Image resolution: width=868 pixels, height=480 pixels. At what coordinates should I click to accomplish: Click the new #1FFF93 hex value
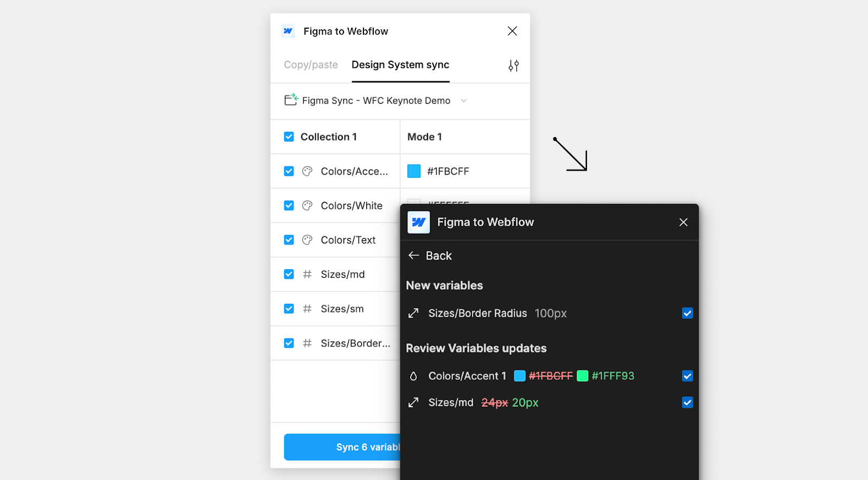[x=613, y=376]
